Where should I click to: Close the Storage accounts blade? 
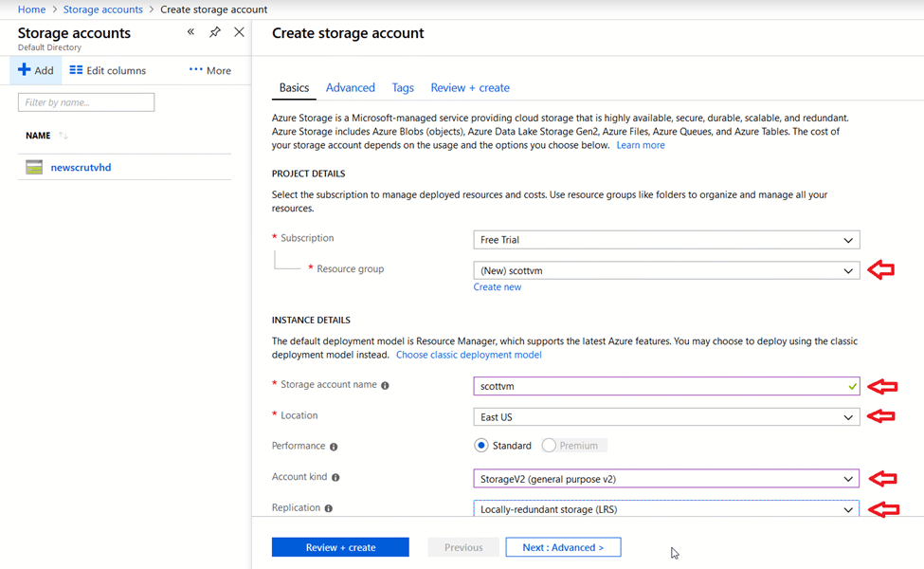(239, 32)
